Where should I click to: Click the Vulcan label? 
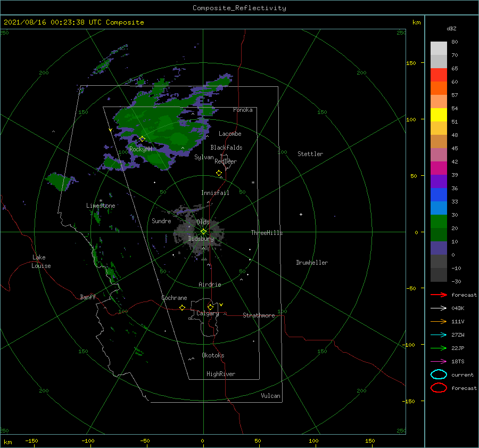click(271, 396)
